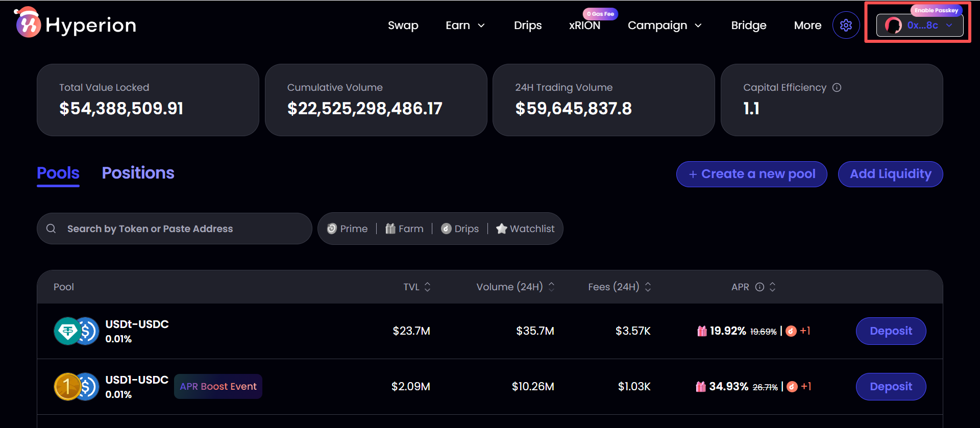Toggle the Prime pool filter
980x428 pixels.
pos(348,229)
